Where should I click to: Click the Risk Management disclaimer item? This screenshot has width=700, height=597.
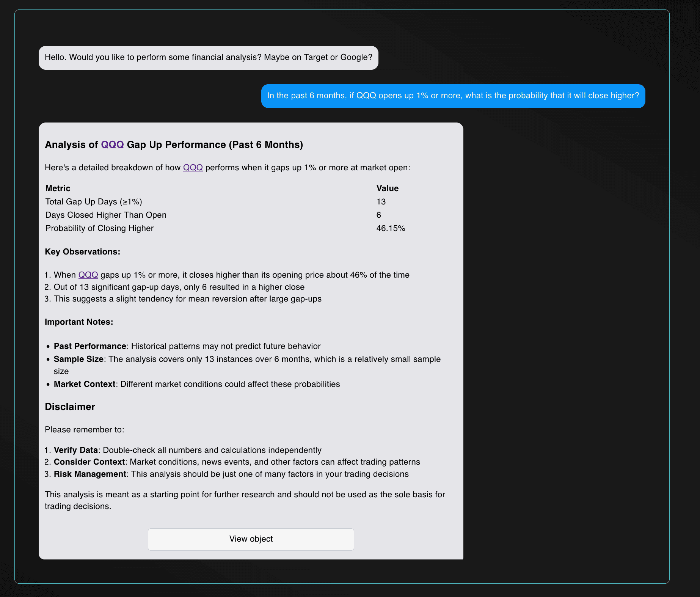(231, 474)
